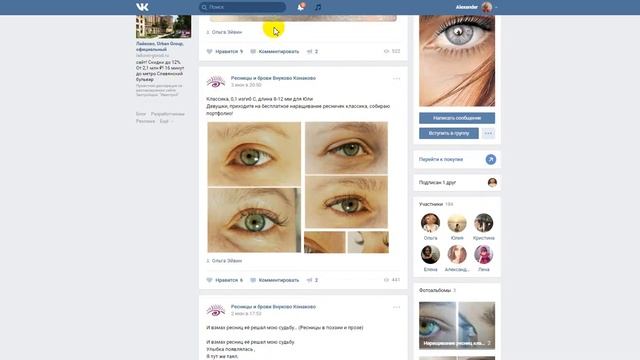Open member Кристина's avatar

[x=483, y=223]
